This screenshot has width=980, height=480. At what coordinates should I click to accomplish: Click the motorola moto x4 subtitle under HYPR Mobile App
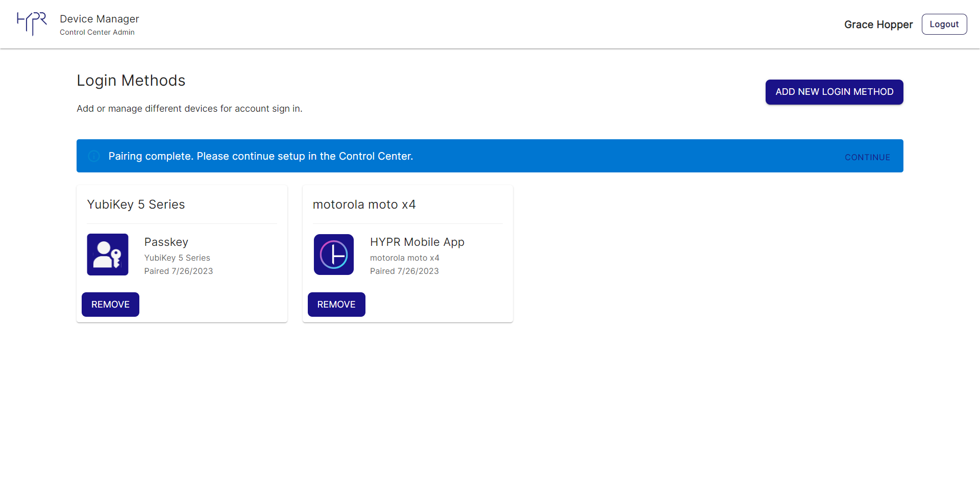point(405,258)
